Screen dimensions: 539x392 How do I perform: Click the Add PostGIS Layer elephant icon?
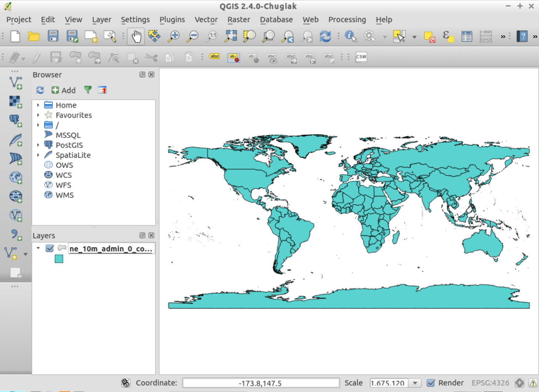[16, 120]
